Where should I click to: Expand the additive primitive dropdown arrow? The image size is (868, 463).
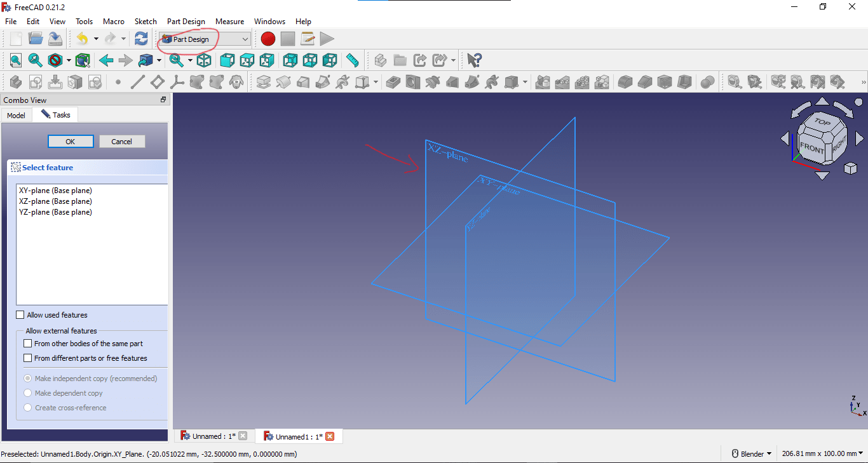click(376, 82)
